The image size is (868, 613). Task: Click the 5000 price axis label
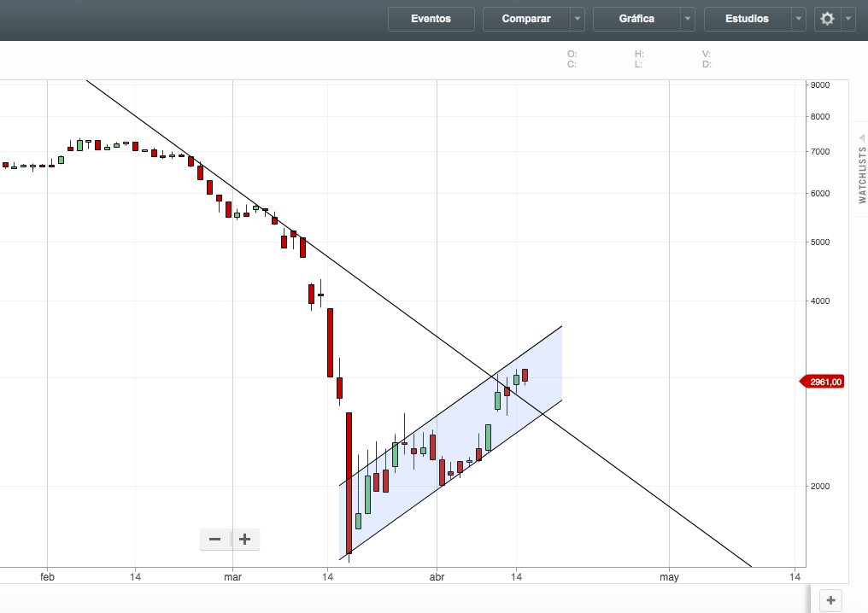point(820,242)
